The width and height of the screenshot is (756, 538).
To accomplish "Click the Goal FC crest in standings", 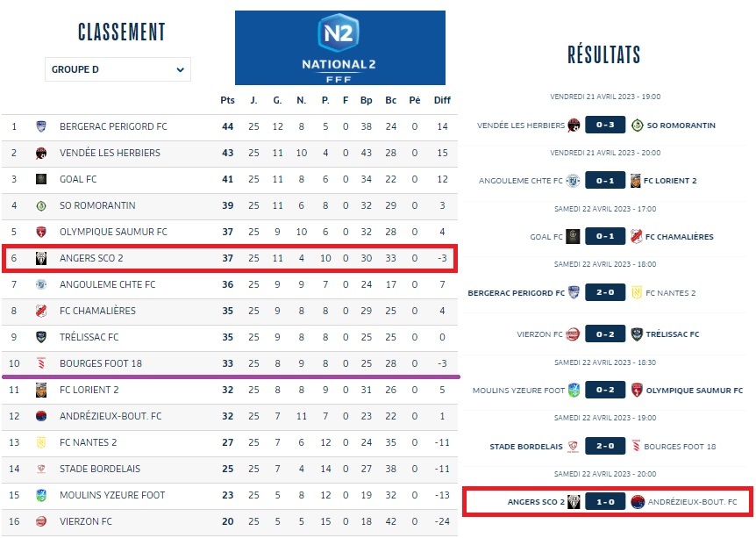I will [x=40, y=179].
